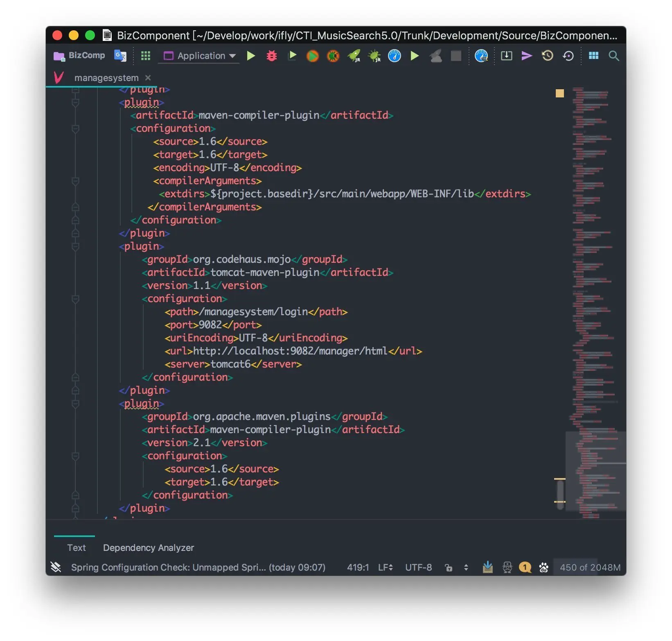Switch to the Dependency Analyzer tab
672x641 pixels.
point(148,548)
